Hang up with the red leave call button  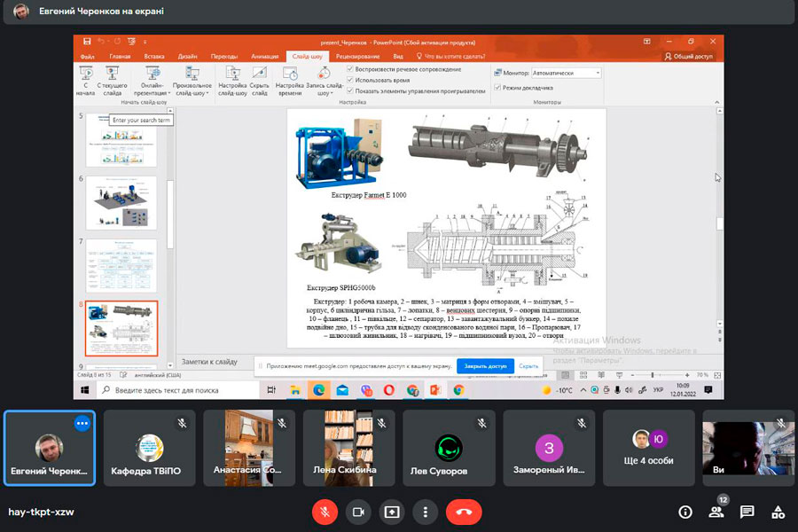pos(463,512)
